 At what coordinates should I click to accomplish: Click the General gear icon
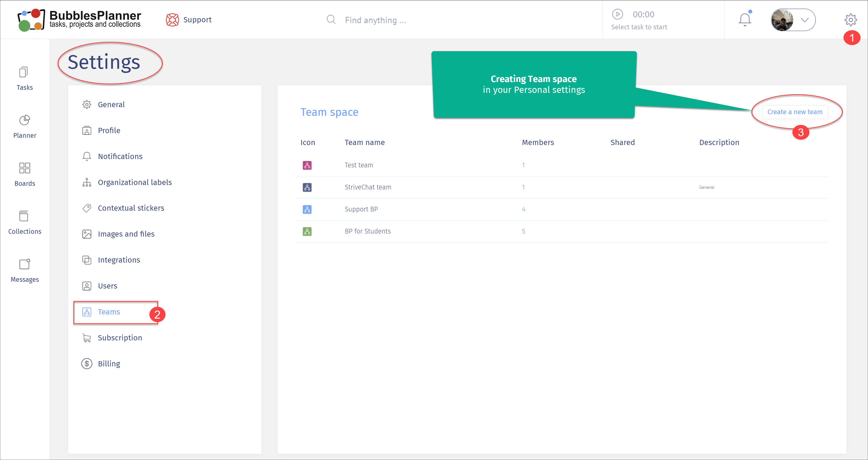click(87, 104)
